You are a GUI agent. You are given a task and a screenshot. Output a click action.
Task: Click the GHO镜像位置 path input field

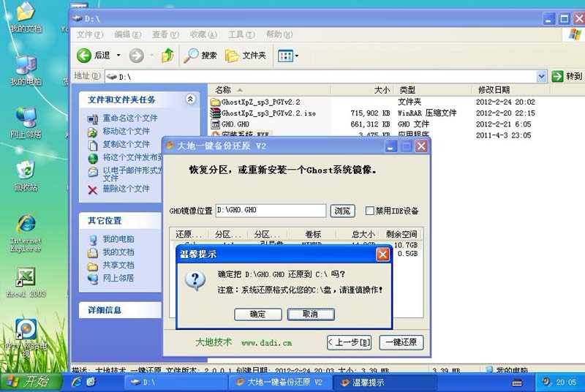pyautogui.click(x=271, y=211)
